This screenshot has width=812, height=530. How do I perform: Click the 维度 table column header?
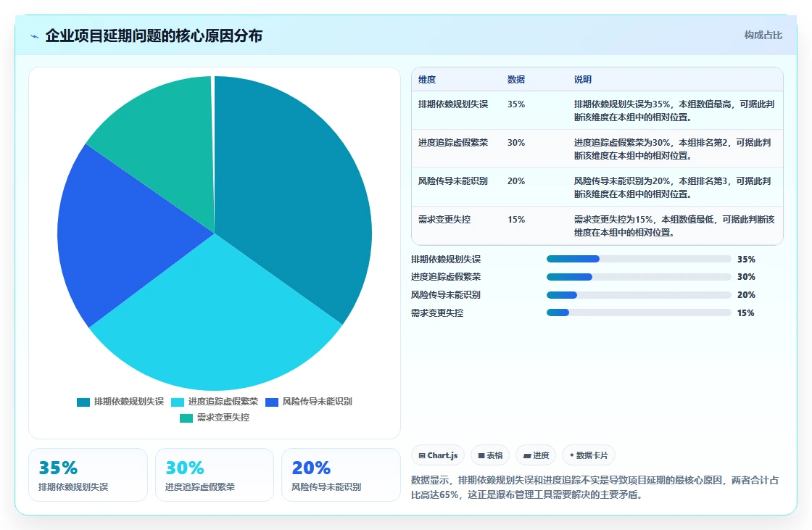pos(427,80)
